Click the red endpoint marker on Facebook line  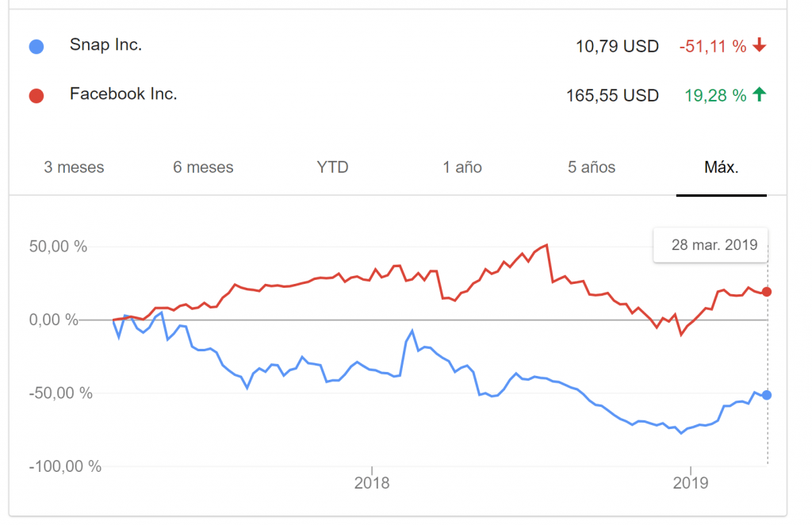[x=767, y=292]
